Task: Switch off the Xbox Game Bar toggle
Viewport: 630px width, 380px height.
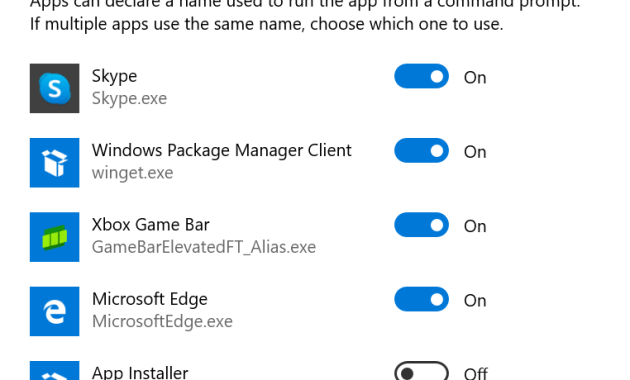Action: click(421, 225)
